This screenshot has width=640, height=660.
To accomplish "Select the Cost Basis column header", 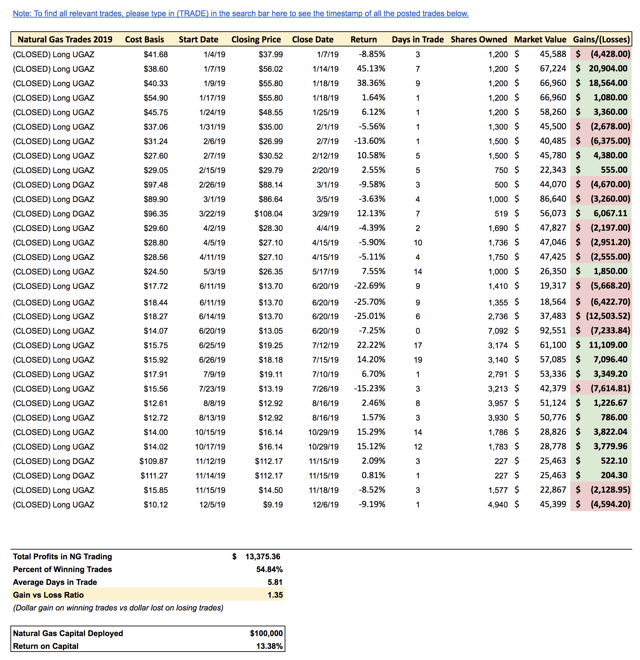I will (144, 40).
